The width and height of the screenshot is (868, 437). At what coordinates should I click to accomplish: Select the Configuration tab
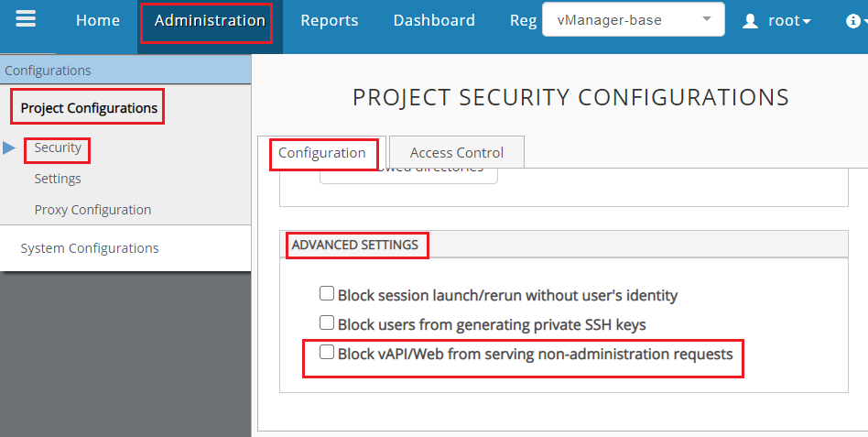click(322, 153)
